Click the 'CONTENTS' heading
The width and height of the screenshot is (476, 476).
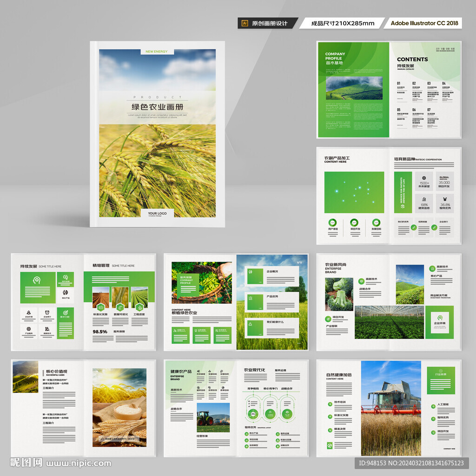tap(412, 59)
